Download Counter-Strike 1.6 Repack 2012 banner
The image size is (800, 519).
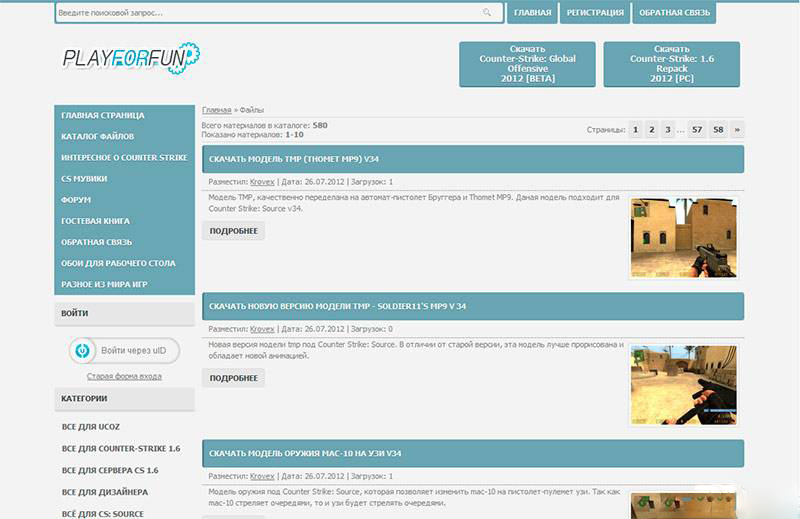[x=671, y=64]
